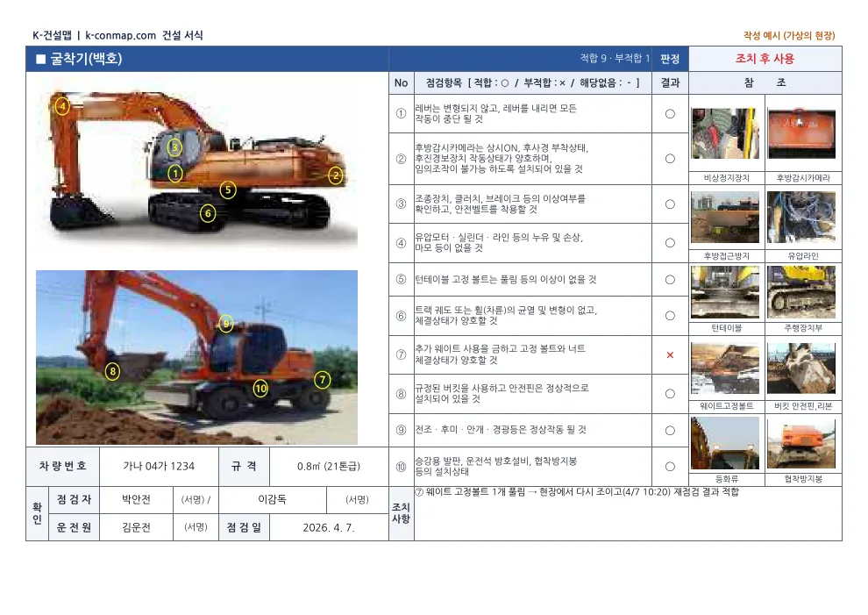Viewport: 868px width, 615px height.
Task: Select the supervisor name 이감독
Action: click(273, 500)
